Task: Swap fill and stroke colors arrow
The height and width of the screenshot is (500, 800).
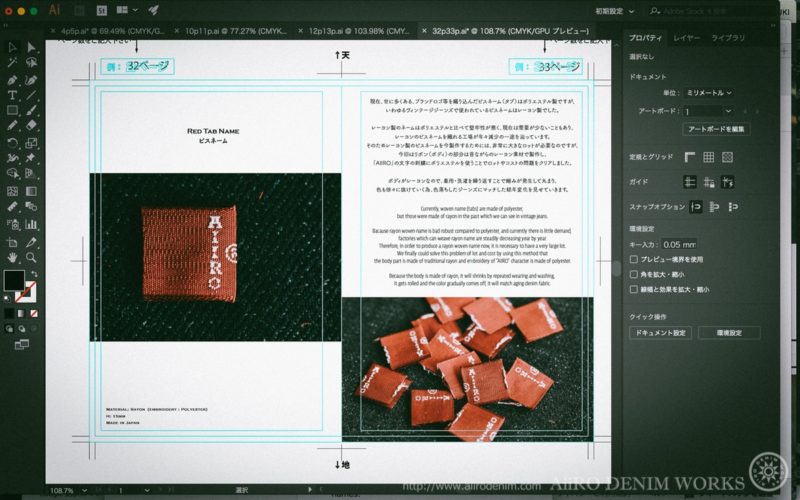Action: tap(34, 274)
